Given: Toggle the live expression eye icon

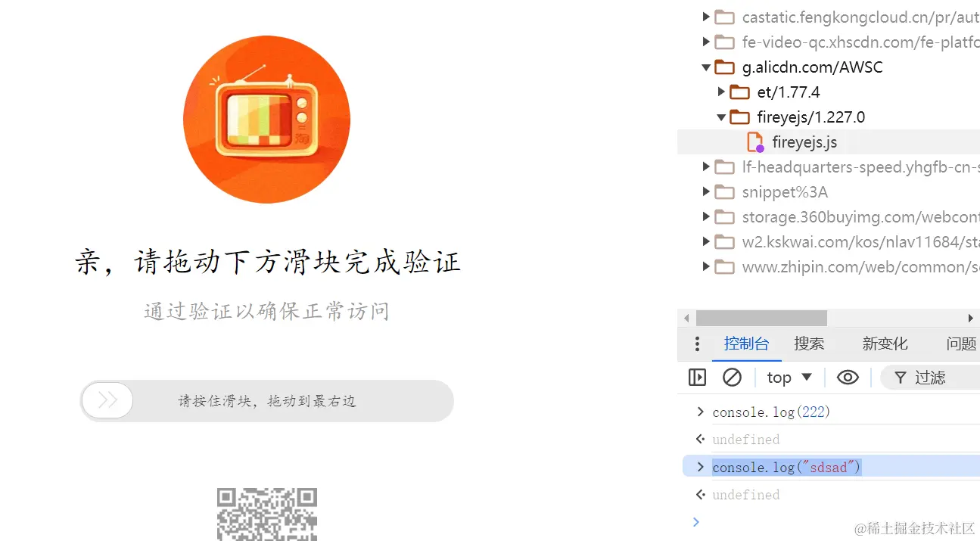Looking at the screenshot, I should tap(848, 377).
